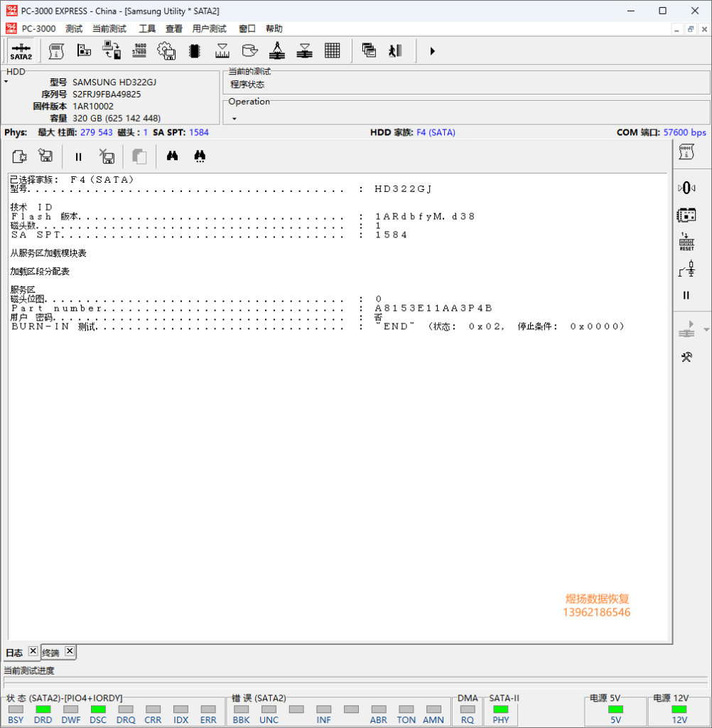Click the binoculars with dots icon
The width and height of the screenshot is (712, 728).
coord(200,156)
